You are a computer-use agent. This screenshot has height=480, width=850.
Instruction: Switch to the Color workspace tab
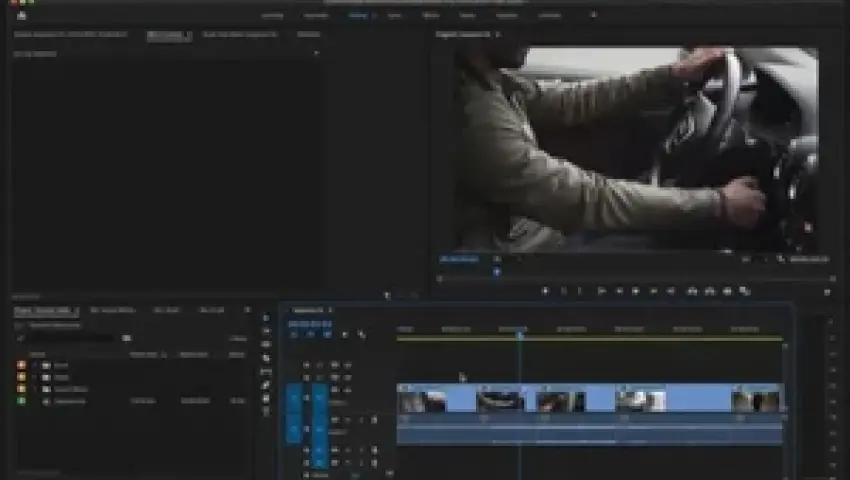point(395,15)
